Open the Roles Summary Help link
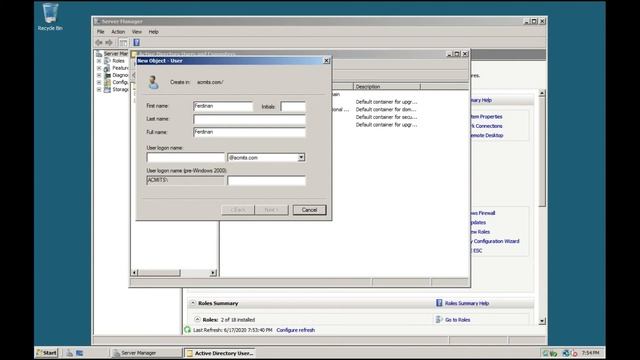The height and width of the screenshot is (360, 640). [467, 303]
